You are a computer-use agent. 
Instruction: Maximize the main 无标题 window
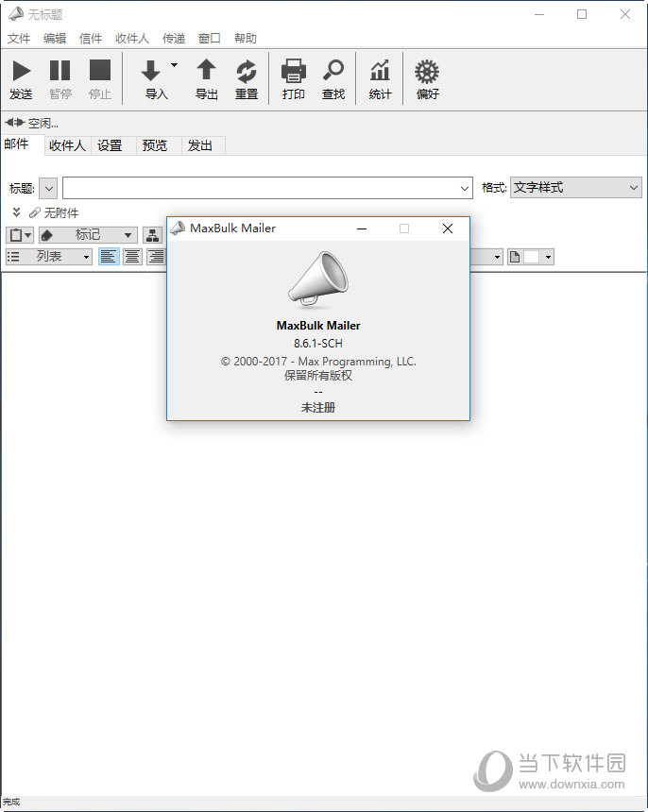point(582,14)
